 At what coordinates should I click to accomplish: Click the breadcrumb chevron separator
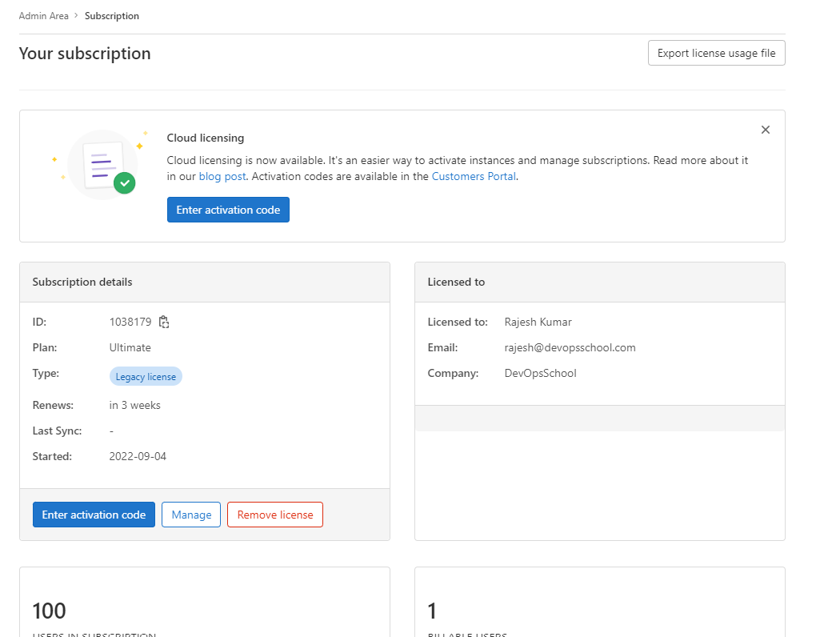(77, 16)
